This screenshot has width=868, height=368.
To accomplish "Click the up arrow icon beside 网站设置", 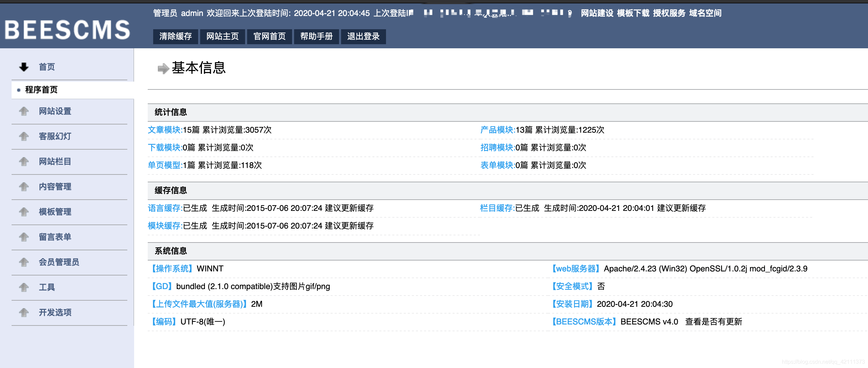I will pyautogui.click(x=23, y=111).
